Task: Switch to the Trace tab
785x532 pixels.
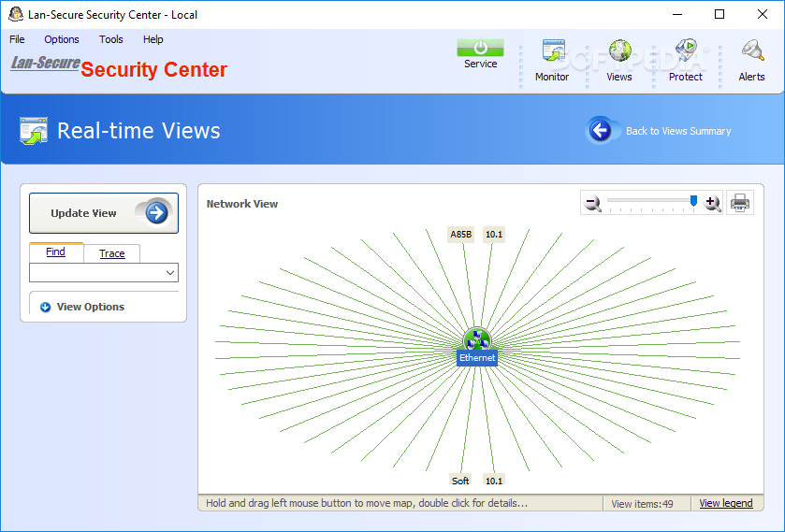Action: click(111, 253)
